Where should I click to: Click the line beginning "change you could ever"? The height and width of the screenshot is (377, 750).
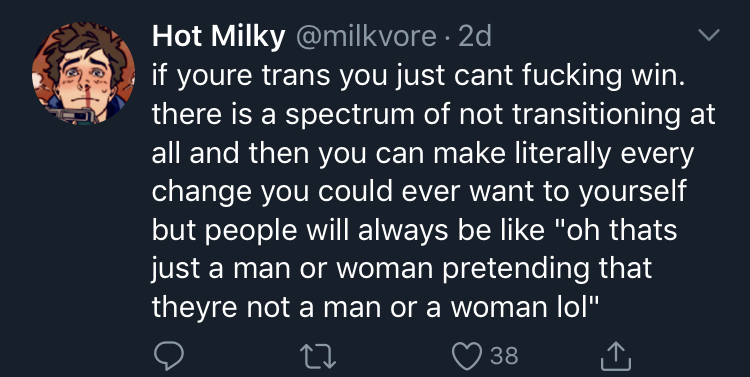click(419, 191)
